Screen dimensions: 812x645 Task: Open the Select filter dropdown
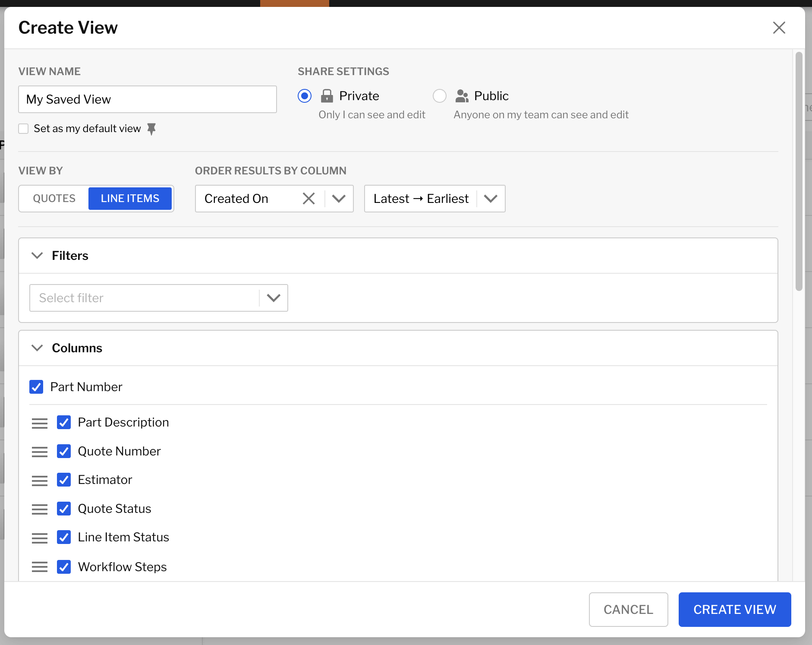[x=273, y=298]
